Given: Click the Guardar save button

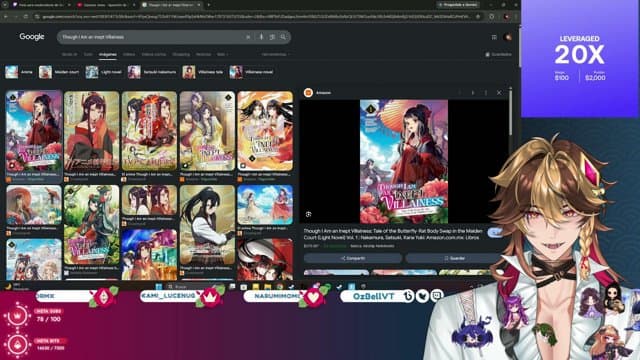Looking at the screenshot, I should pyautogui.click(x=454, y=258).
